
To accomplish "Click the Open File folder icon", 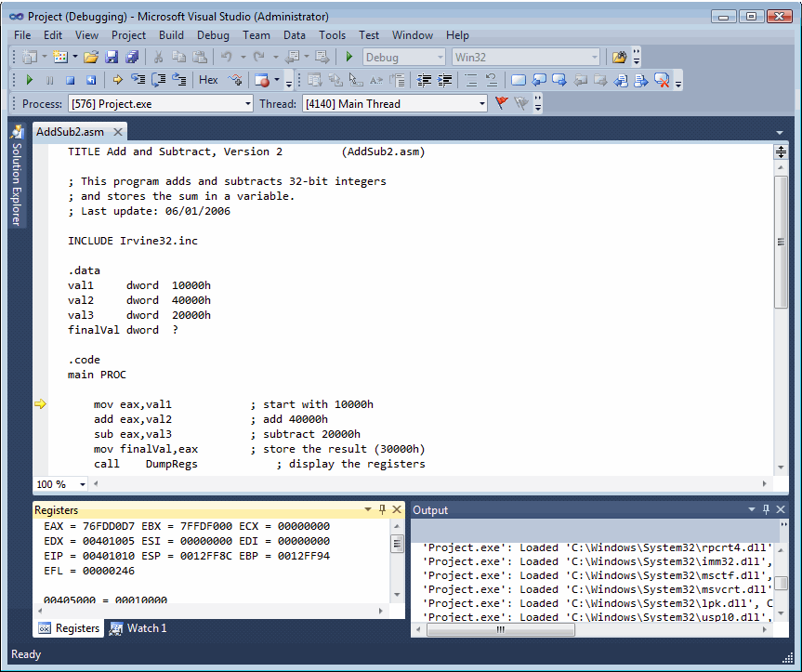I will (x=90, y=57).
